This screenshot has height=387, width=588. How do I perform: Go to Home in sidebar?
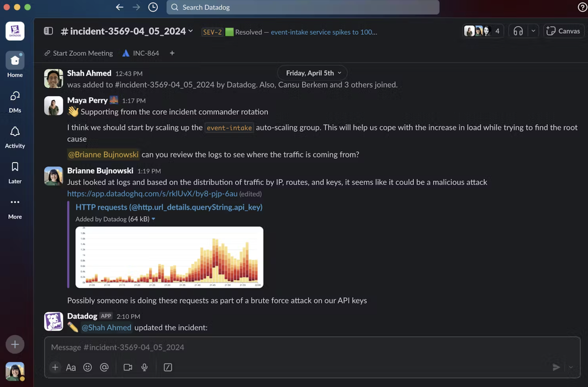(x=15, y=65)
